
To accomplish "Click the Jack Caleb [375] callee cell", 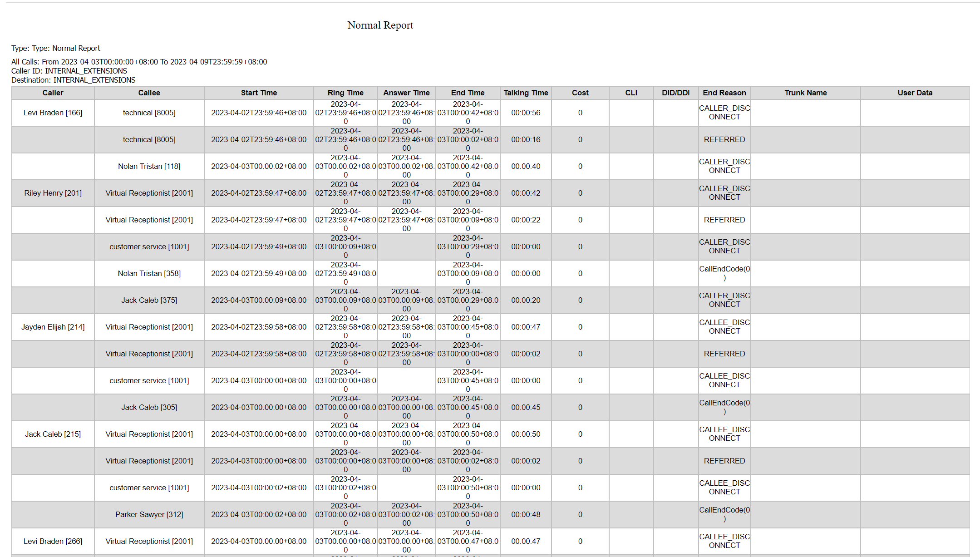I will click(149, 300).
